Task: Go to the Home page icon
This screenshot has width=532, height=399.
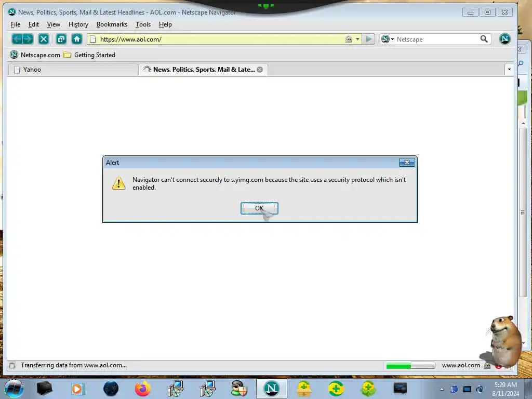Action: [77, 39]
